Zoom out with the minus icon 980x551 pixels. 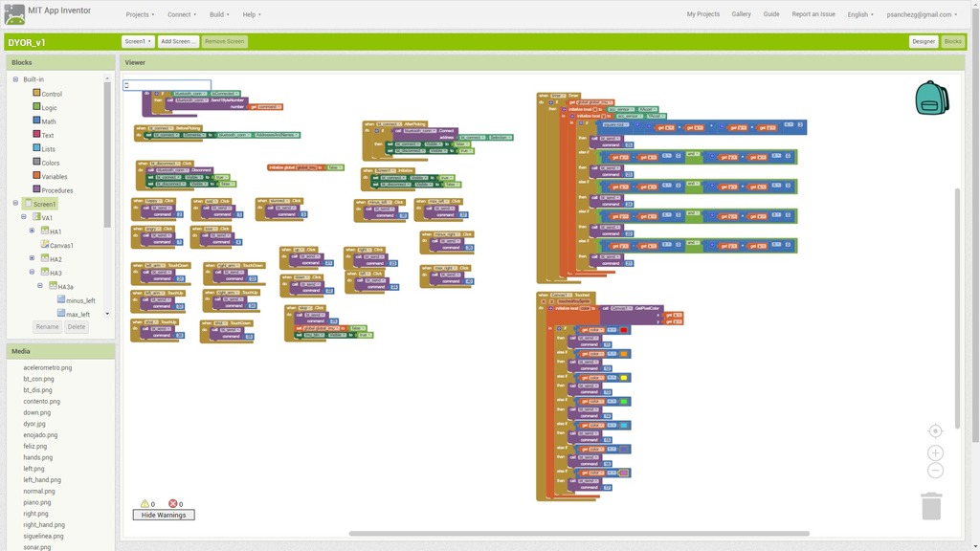(935, 471)
